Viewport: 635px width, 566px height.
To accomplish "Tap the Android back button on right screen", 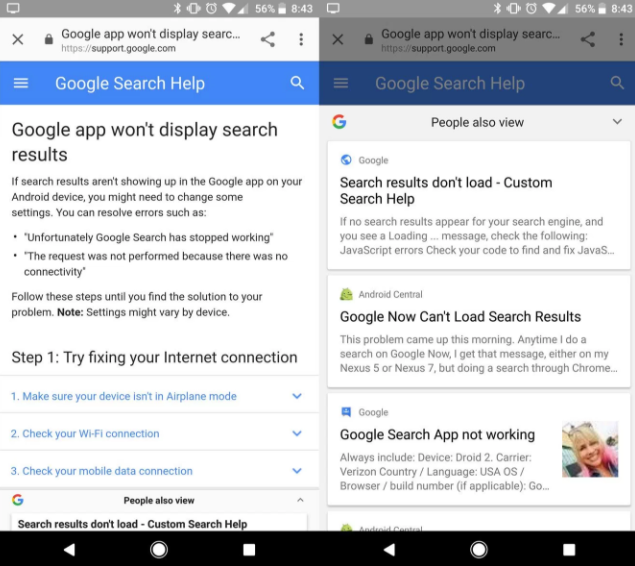I will (389, 549).
